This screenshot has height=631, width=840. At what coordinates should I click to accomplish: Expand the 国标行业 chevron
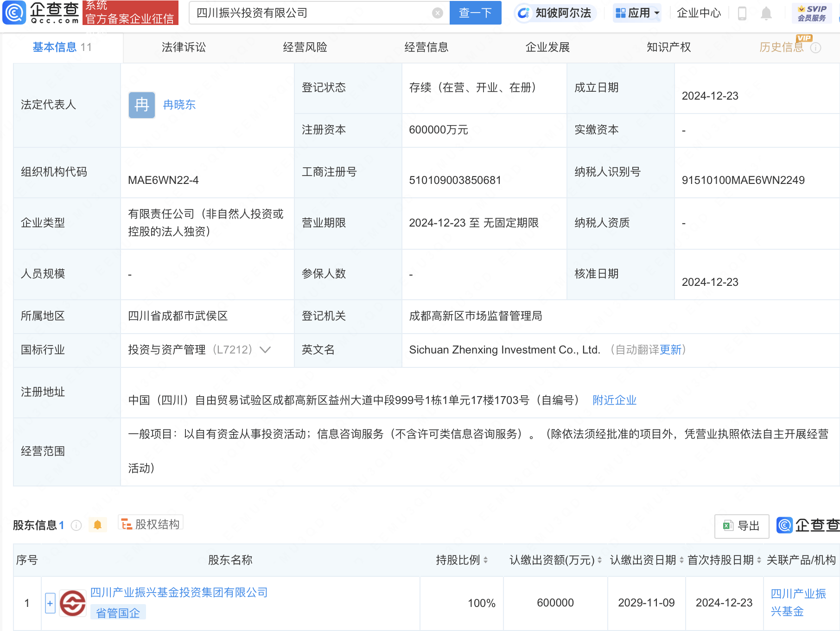(265, 350)
